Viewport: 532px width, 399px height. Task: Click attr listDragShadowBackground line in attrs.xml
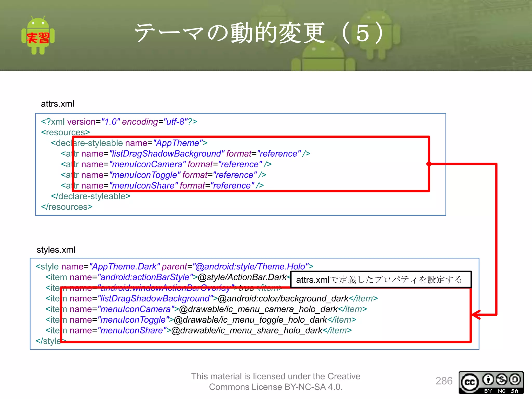click(185, 154)
